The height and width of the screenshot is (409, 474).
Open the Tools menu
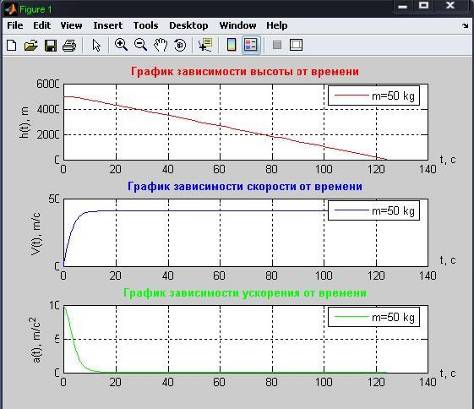pyautogui.click(x=146, y=26)
